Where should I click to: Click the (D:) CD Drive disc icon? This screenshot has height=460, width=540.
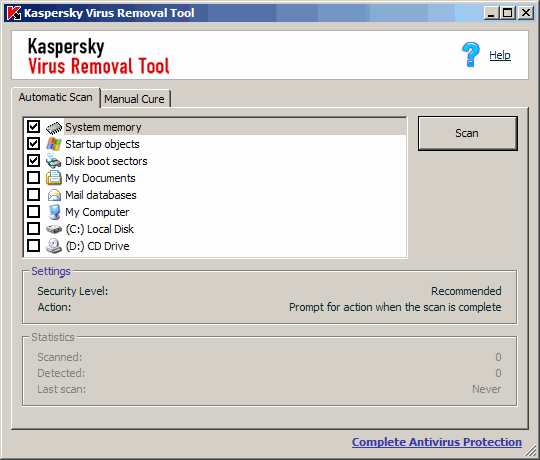54,246
